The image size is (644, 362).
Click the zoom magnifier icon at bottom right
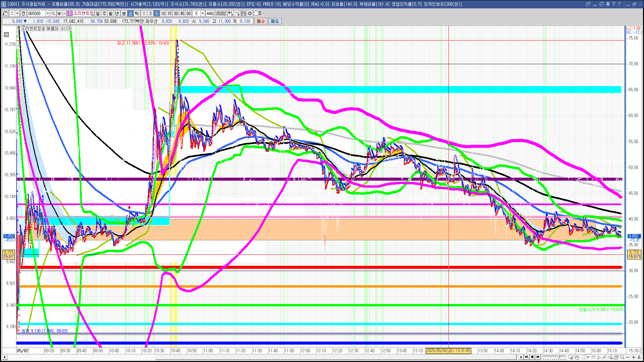click(622, 357)
